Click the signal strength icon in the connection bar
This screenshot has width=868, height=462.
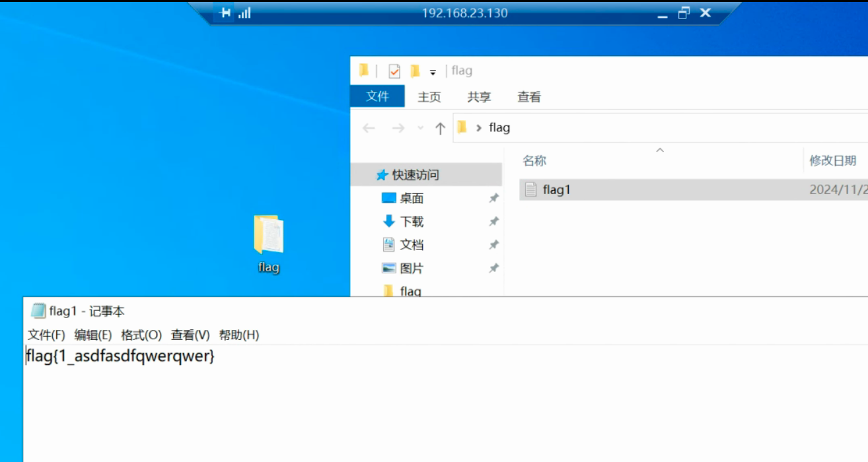point(244,13)
